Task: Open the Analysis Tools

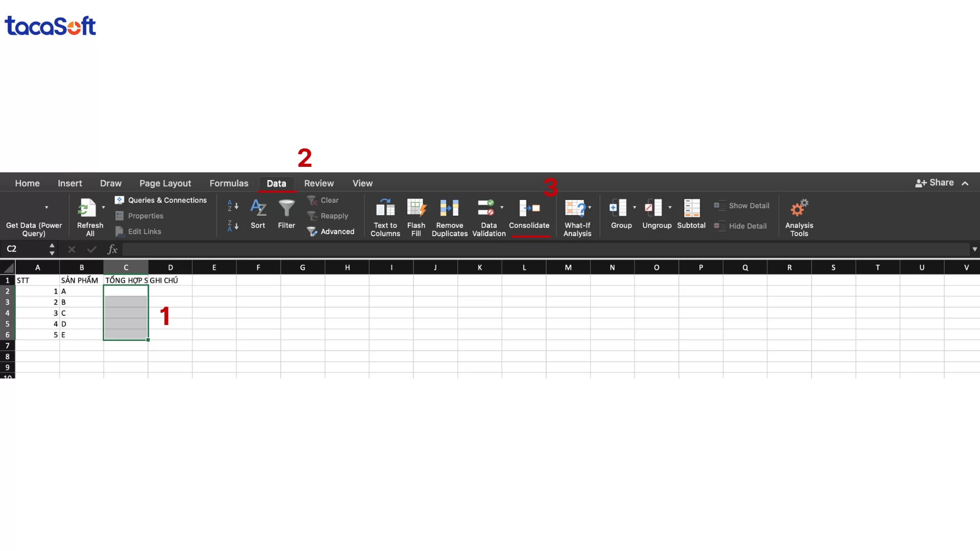Action: coord(799,216)
